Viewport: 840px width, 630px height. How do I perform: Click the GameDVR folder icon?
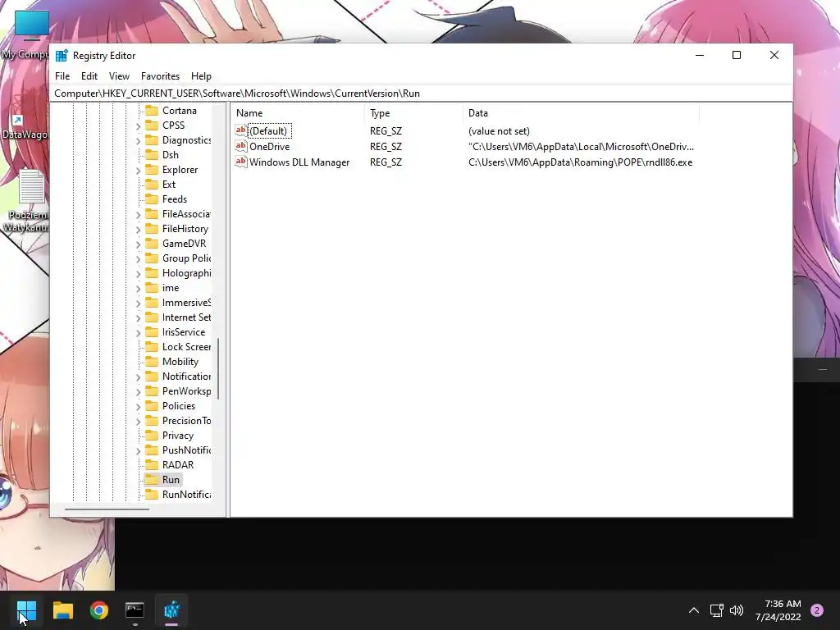(152, 243)
